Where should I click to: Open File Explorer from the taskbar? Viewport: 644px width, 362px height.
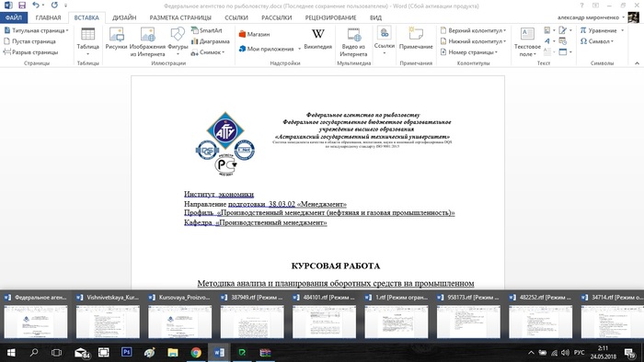[x=173, y=352]
